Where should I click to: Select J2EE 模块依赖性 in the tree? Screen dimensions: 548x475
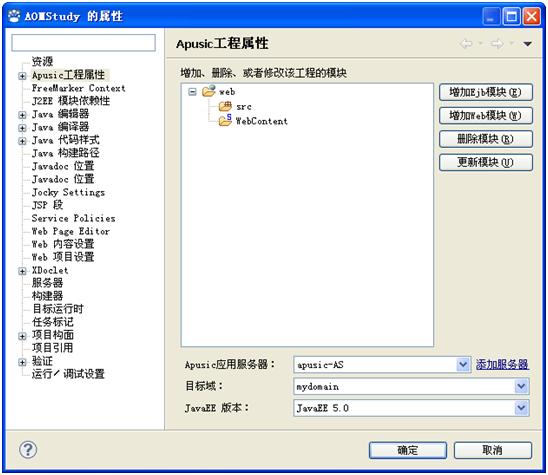tap(71, 101)
